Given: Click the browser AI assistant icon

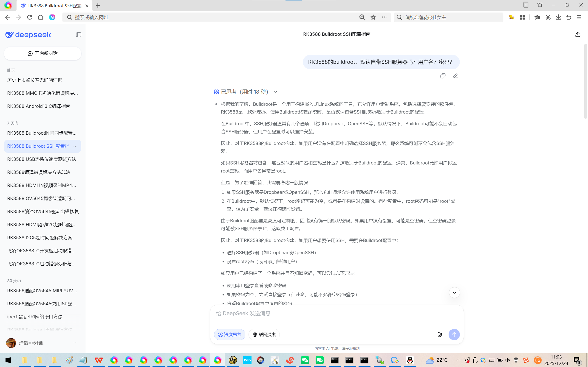Looking at the screenshot, I should tap(52, 17).
